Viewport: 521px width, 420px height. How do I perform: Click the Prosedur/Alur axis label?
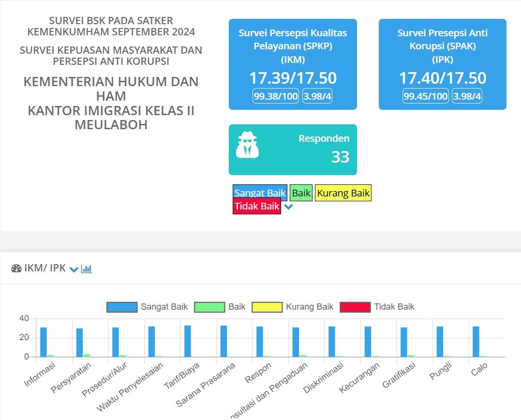(x=104, y=379)
